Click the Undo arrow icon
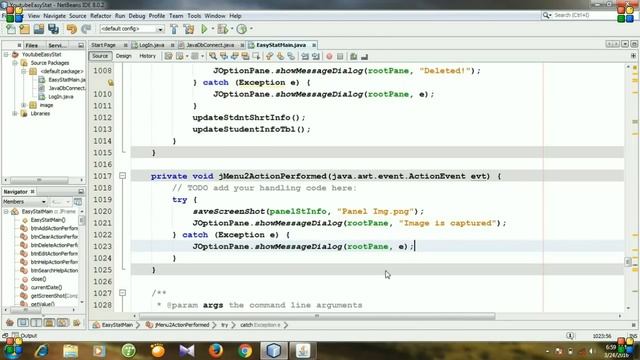This screenshot has width=640, height=360. [72, 29]
